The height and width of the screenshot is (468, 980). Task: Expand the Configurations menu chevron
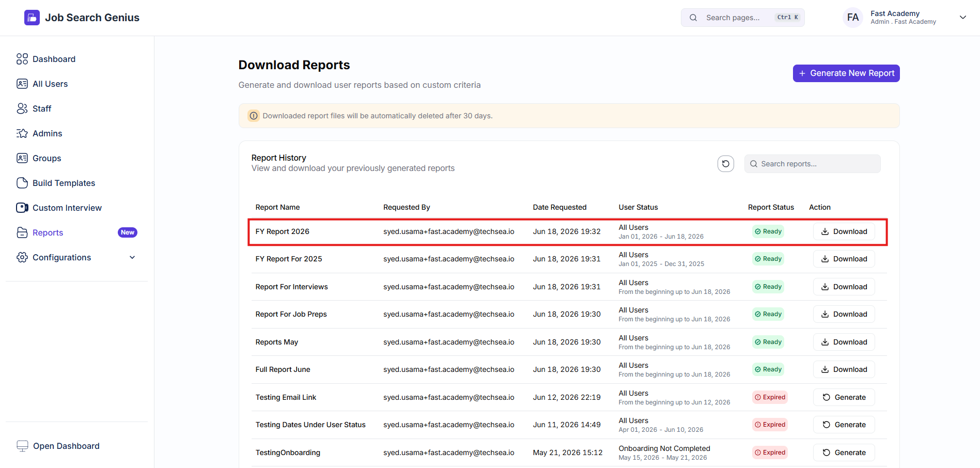coord(132,257)
